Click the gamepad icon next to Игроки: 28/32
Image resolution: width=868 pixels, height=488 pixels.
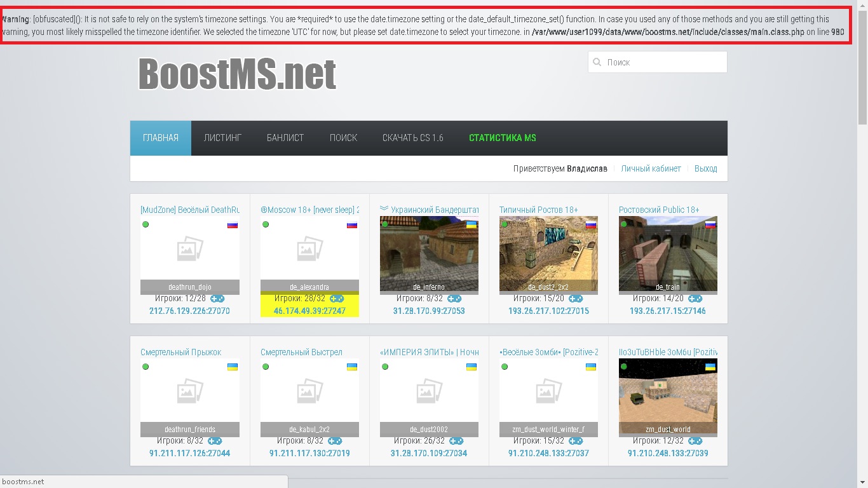coord(337,299)
